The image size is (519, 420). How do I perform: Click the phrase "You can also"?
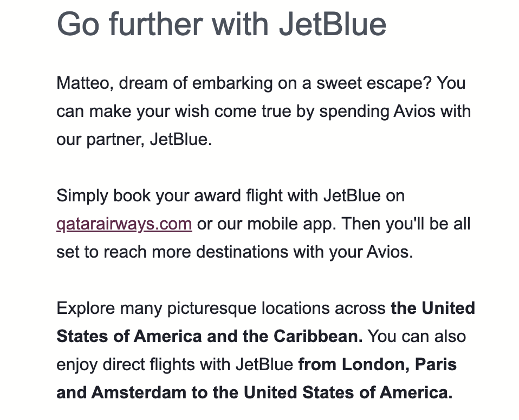(x=417, y=337)
